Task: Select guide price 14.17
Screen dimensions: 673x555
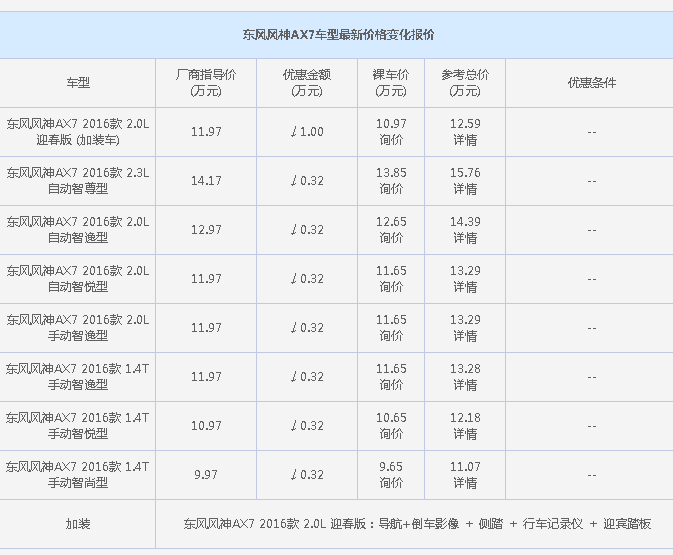Action: point(206,181)
